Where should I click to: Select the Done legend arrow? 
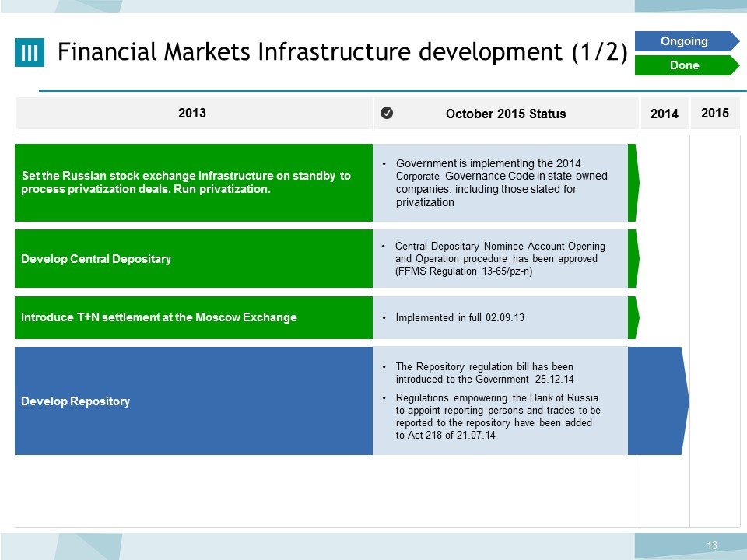(687, 65)
